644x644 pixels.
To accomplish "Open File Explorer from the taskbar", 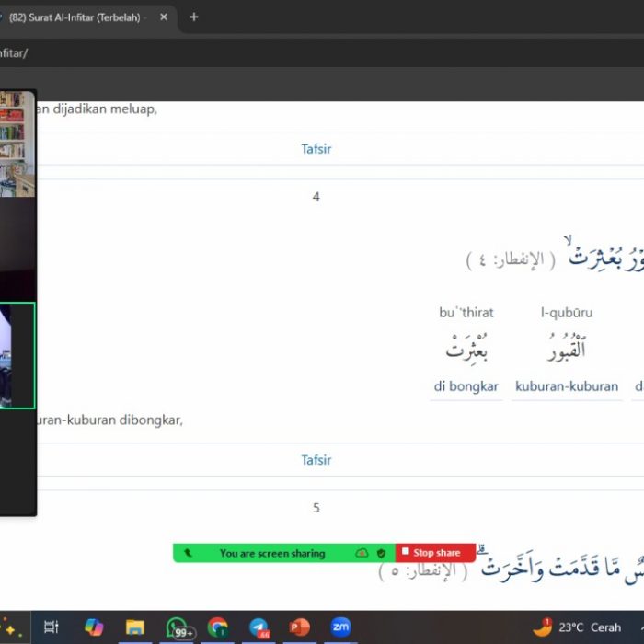I will pyautogui.click(x=135, y=627).
